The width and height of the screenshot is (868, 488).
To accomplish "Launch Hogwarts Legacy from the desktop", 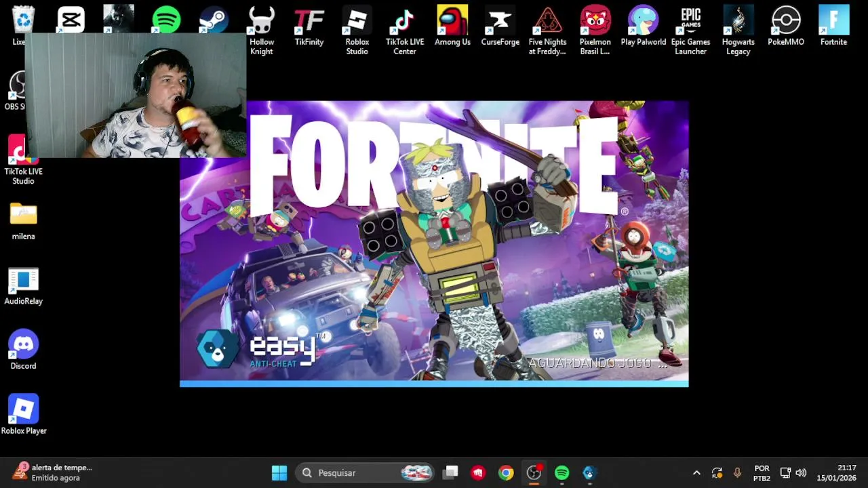I will coord(738,30).
